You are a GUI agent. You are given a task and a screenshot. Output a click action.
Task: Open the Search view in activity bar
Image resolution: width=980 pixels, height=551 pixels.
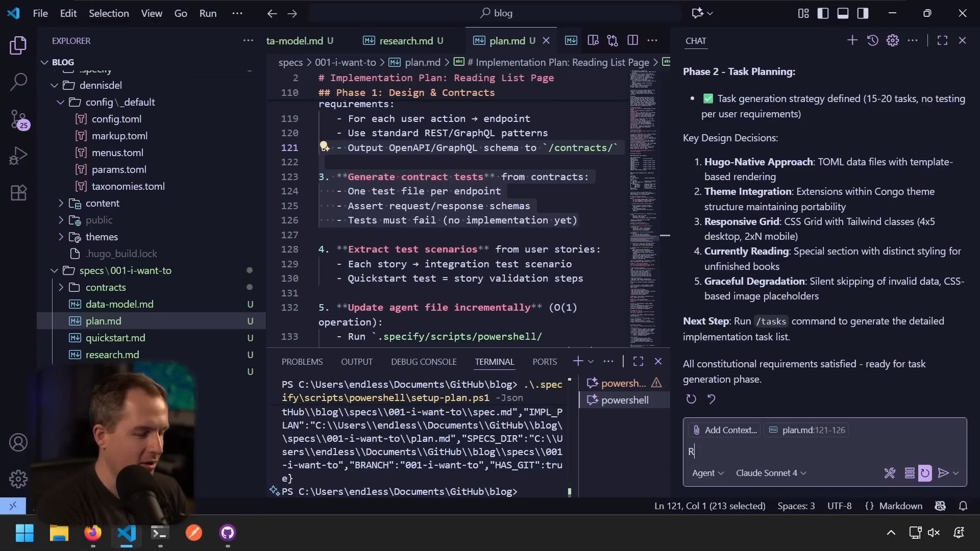(x=18, y=82)
